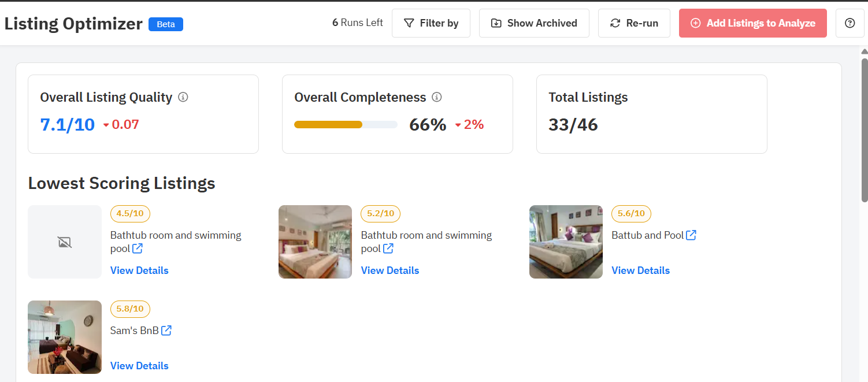This screenshot has width=868, height=382.
Task: View Details for the 4.5/10 listing
Action: click(x=139, y=270)
